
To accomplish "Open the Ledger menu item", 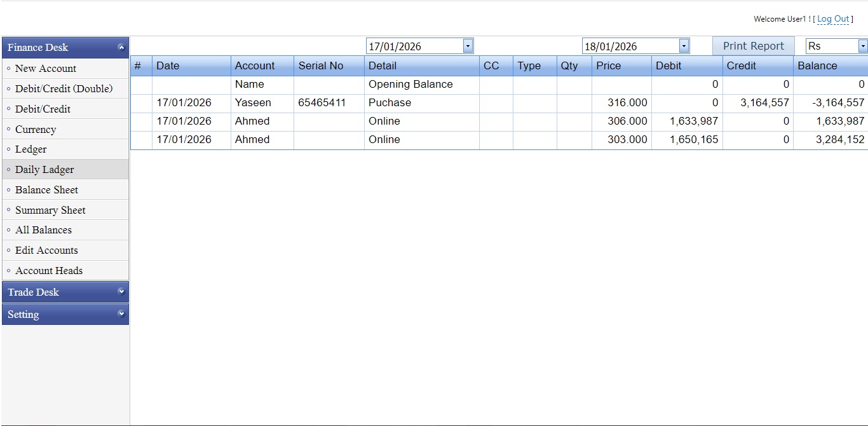I will click(x=31, y=149).
